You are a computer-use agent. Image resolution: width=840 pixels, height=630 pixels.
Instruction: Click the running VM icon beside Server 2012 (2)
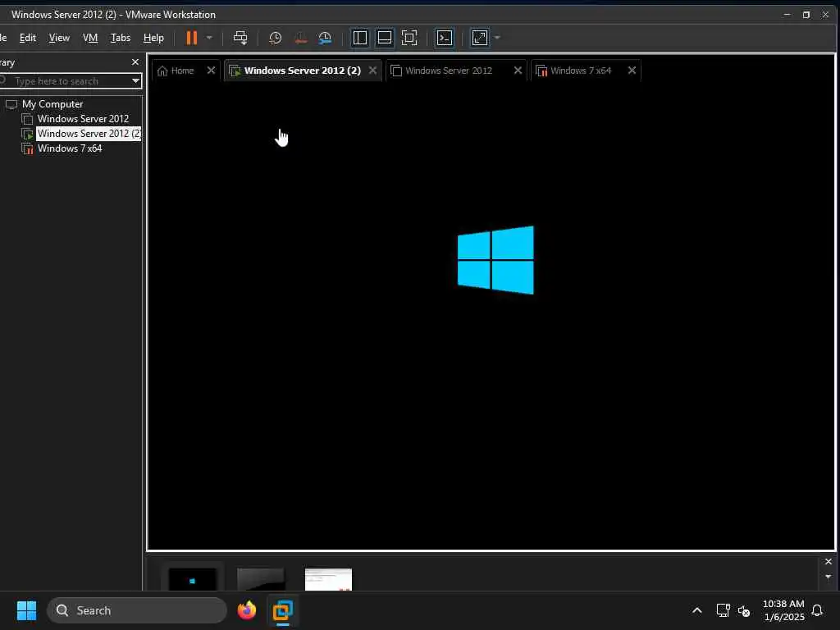click(x=27, y=134)
